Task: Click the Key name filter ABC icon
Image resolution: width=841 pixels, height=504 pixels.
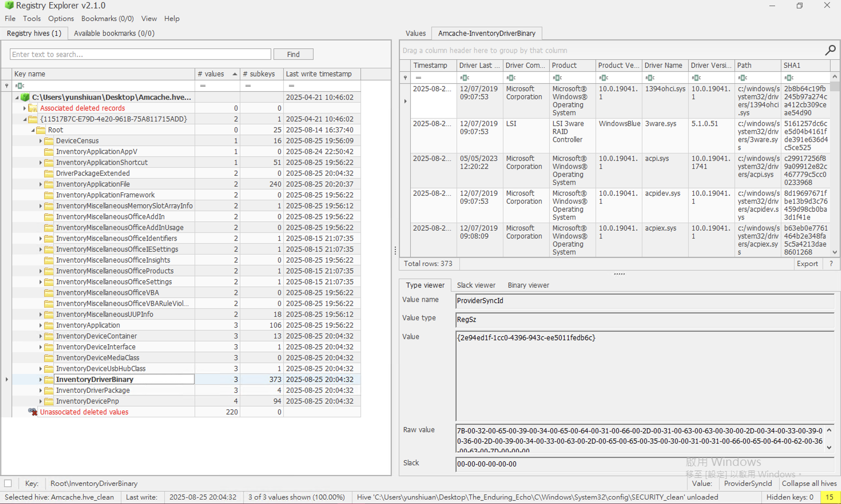Action: pos(19,86)
